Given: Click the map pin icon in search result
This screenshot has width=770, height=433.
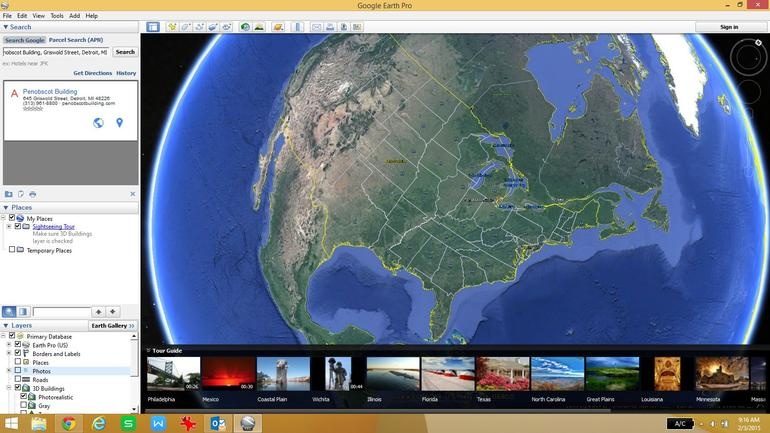Looking at the screenshot, I should 119,123.
